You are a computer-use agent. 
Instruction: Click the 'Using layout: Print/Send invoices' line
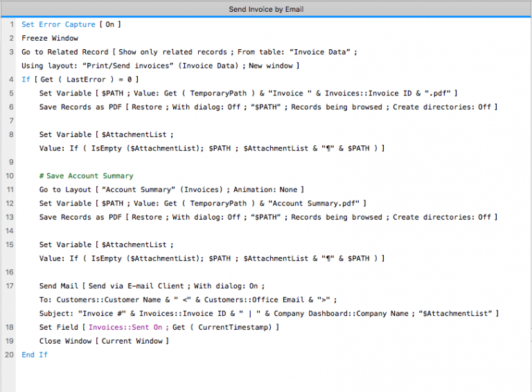click(160, 66)
